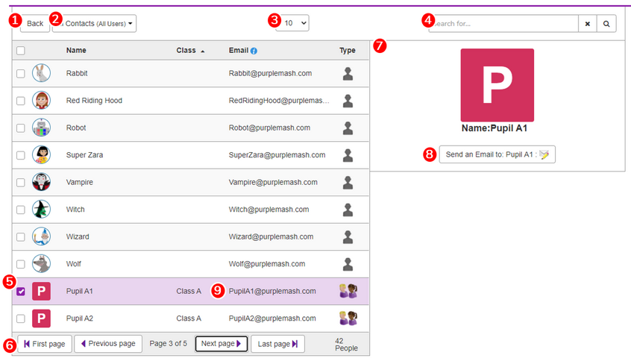The image size is (631, 364).
Task: Click the email info icon in header
Action: coord(254,51)
